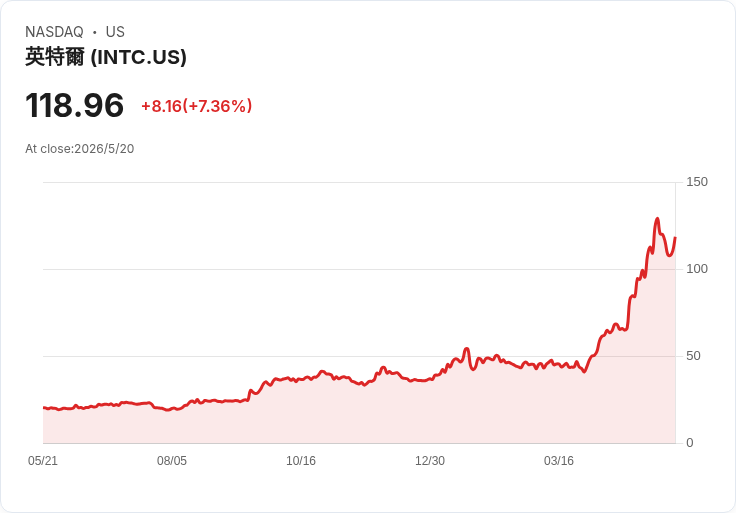Click the +8.16(+7.36%) price change
This screenshot has height=513, width=736.
[197, 106]
